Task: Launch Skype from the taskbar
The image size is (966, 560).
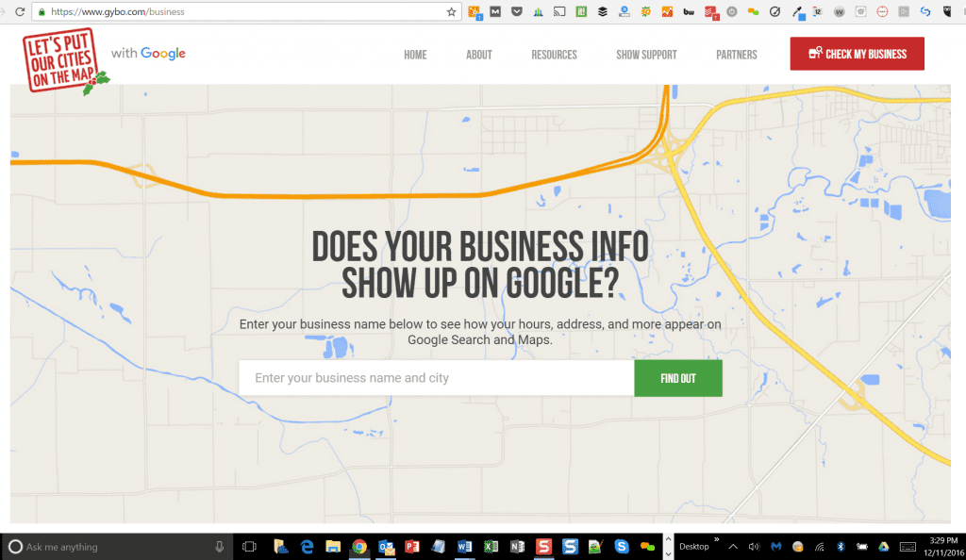Action: tap(620, 546)
